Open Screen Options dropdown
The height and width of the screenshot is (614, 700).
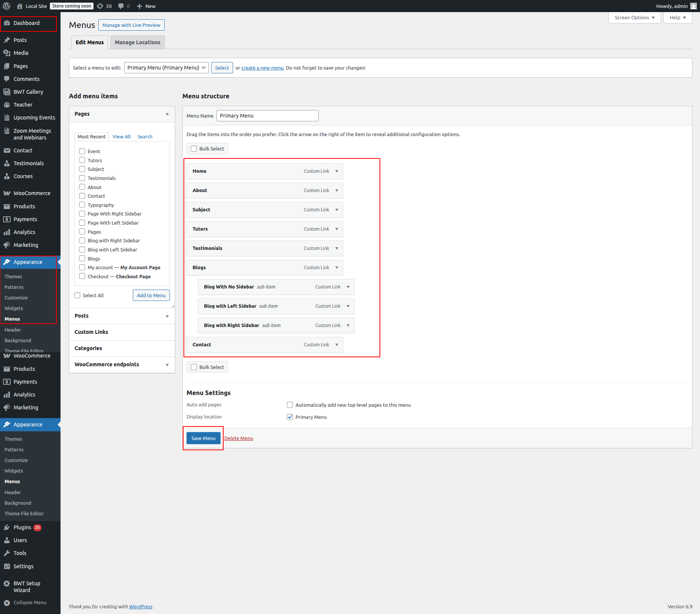click(x=634, y=18)
